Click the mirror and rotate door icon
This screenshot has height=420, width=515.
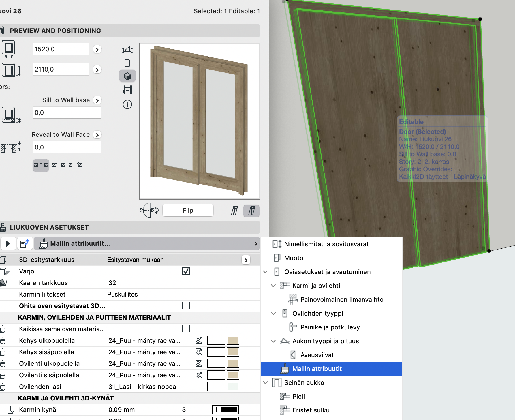coord(149,210)
